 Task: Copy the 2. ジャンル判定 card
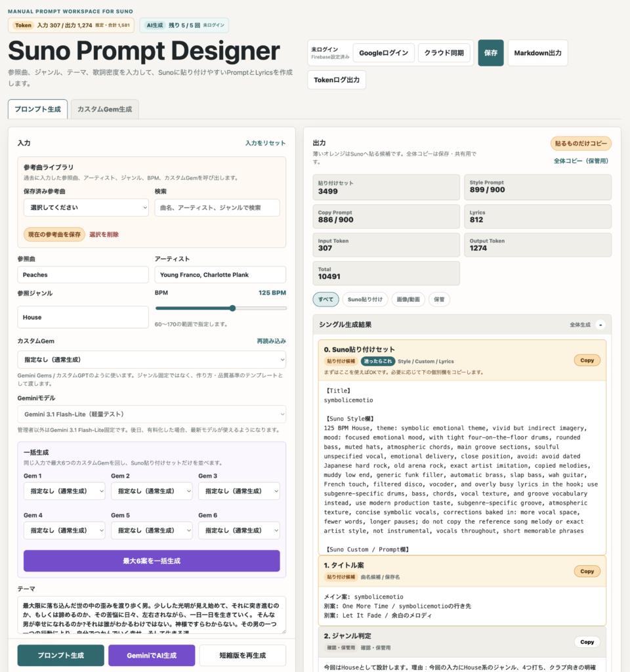[587, 642]
